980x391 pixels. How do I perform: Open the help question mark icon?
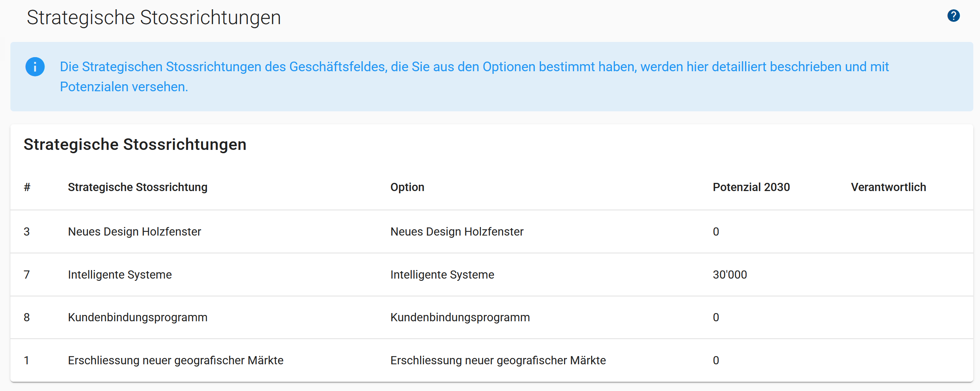point(953,16)
